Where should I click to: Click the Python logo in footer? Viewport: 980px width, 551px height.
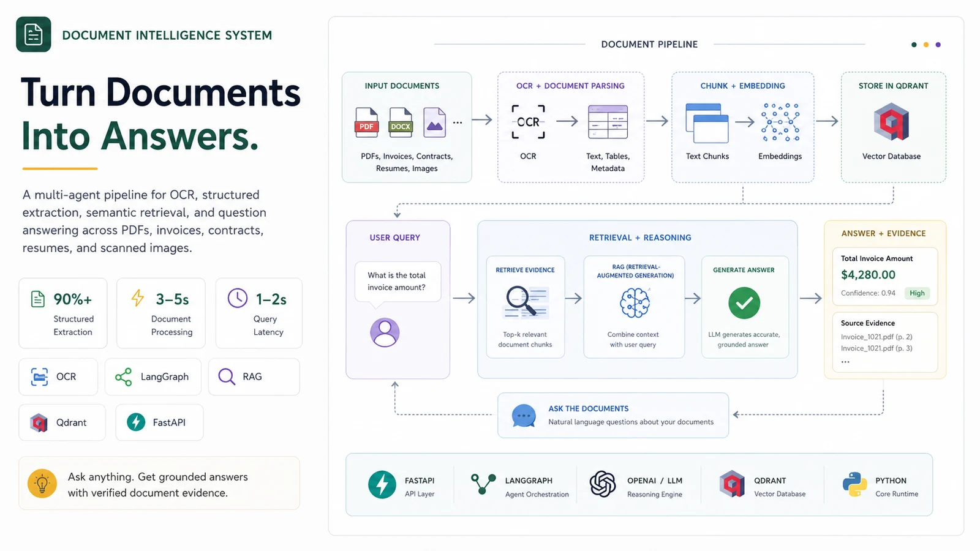pos(854,484)
